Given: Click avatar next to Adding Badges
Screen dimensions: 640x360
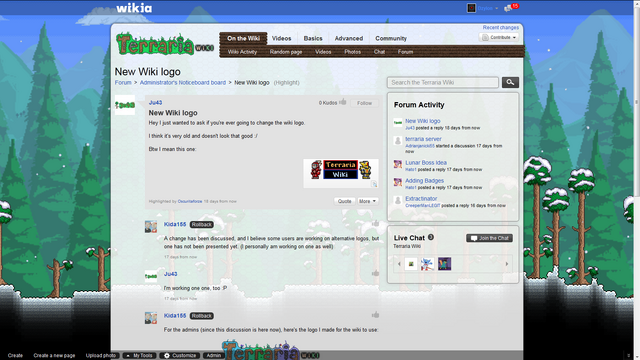Looking at the screenshot, I should pyautogui.click(x=398, y=182).
